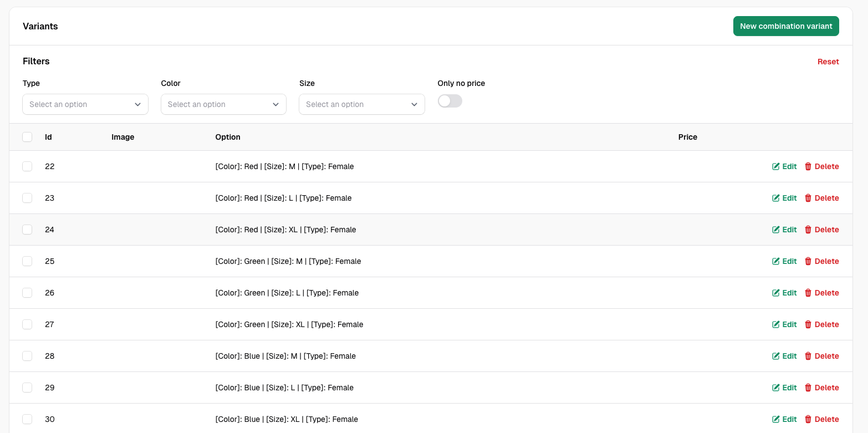
Task: Open the Type filter dropdown
Action: (85, 104)
